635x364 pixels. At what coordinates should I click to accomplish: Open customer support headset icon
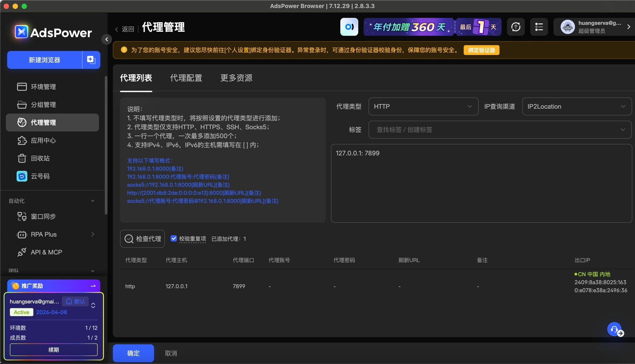coord(614,329)
